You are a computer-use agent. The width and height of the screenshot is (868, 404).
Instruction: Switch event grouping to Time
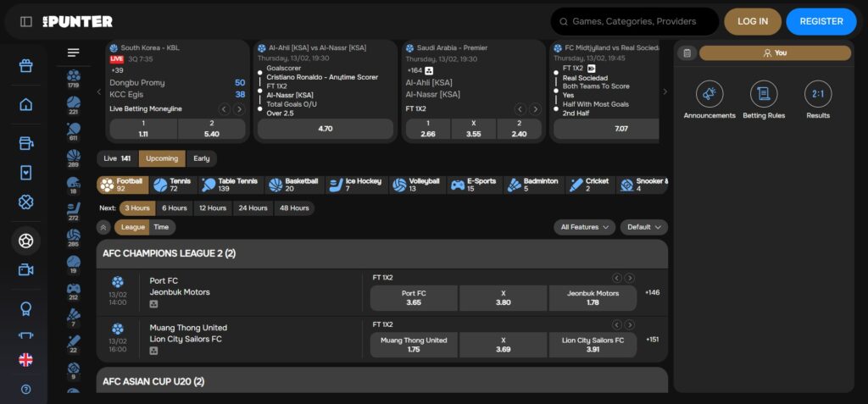(161, 227)
